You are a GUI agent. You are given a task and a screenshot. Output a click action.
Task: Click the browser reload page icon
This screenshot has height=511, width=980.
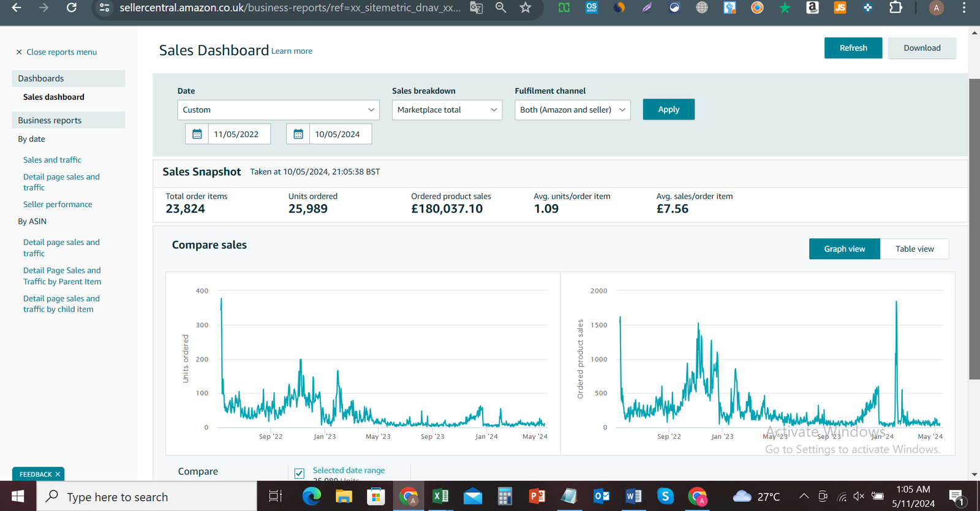point(72,8)
